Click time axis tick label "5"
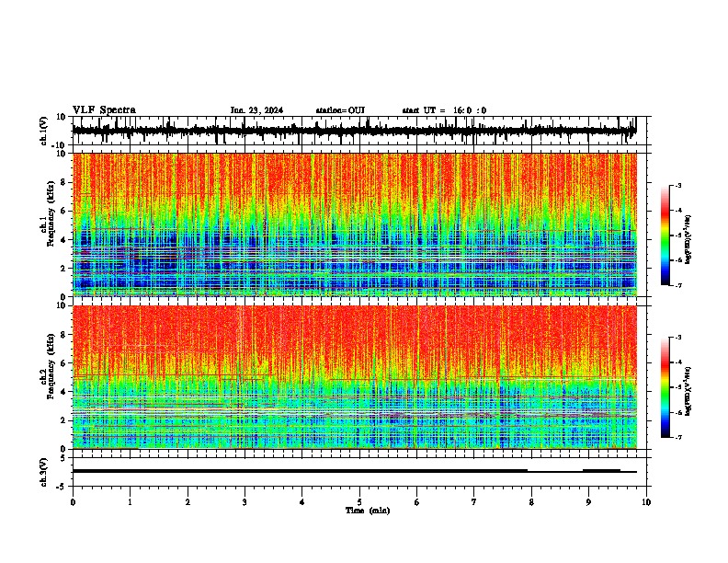This screenshot has height=563, width=728. (x=359, y=502)
